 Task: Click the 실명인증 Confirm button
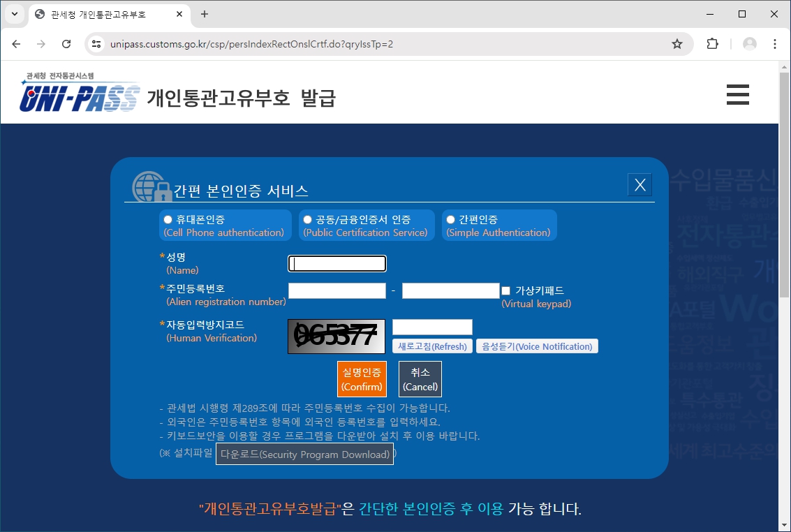[x=362, y=378]
